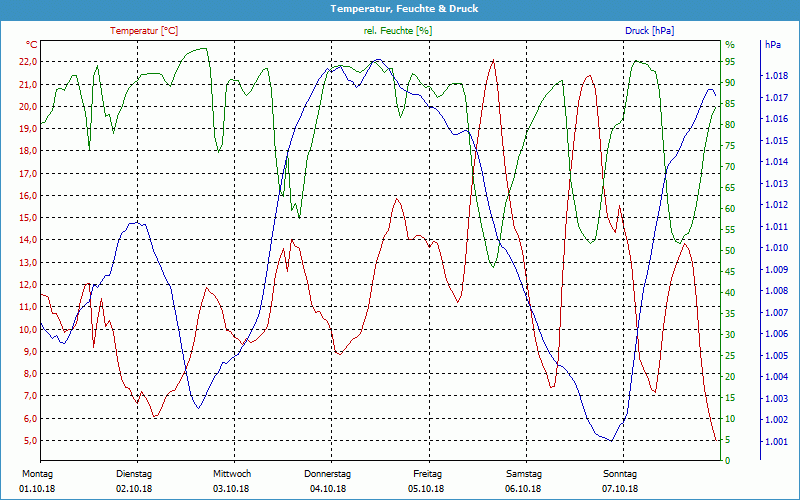Click the date '01.10.18'
Screen dimensions: 800x500
tap(37, 488)
